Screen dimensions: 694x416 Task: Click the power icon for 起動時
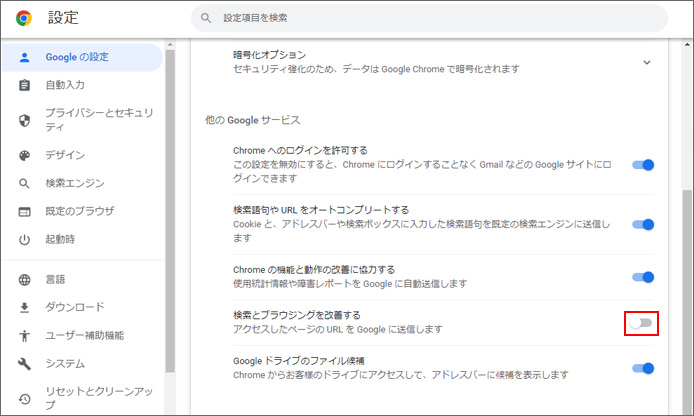pos(24,239)
